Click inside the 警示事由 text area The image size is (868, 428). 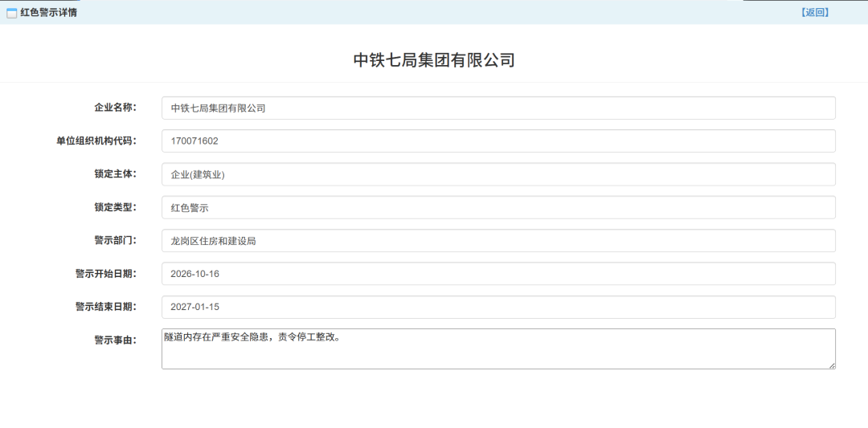click(498, 349)
